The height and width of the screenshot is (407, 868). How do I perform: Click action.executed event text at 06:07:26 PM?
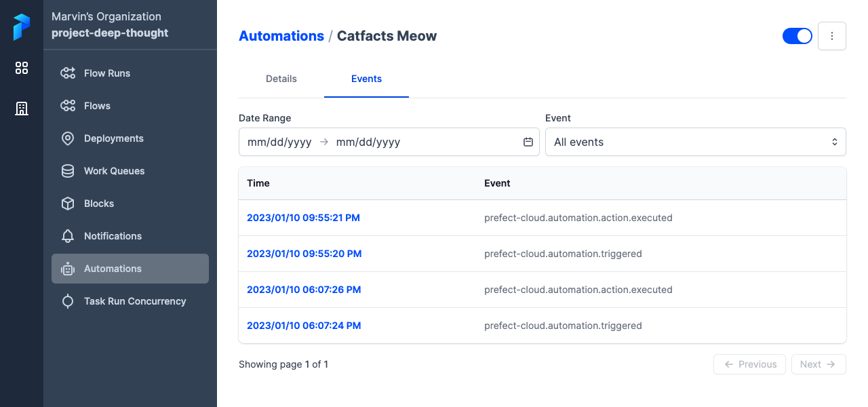click(x=578, y=290)
